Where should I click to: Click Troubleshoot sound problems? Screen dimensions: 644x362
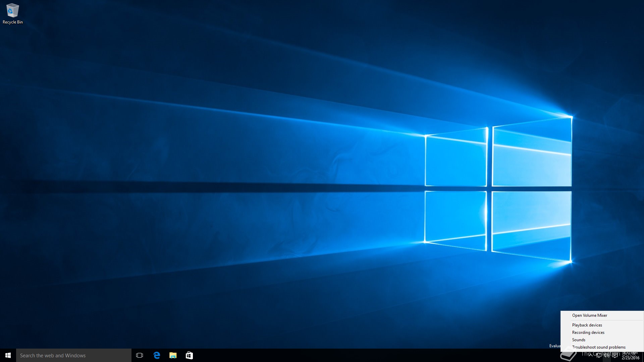point(599,347)
